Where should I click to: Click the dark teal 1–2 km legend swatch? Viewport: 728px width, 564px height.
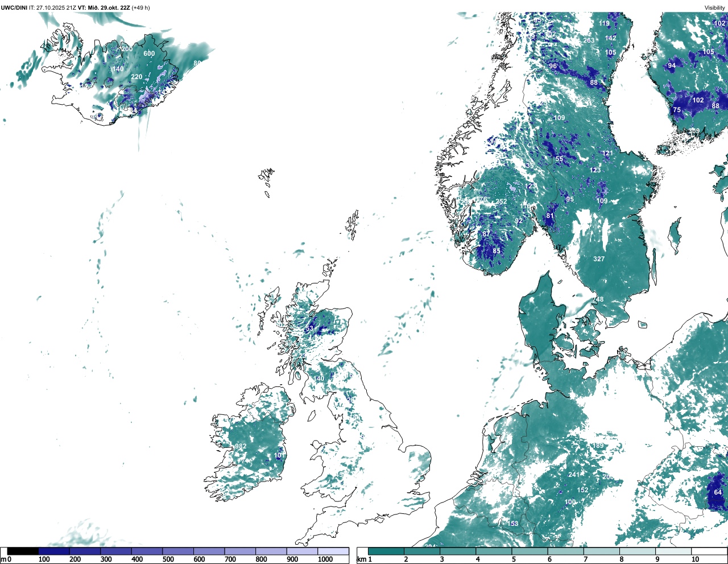[x=386, y=551]
